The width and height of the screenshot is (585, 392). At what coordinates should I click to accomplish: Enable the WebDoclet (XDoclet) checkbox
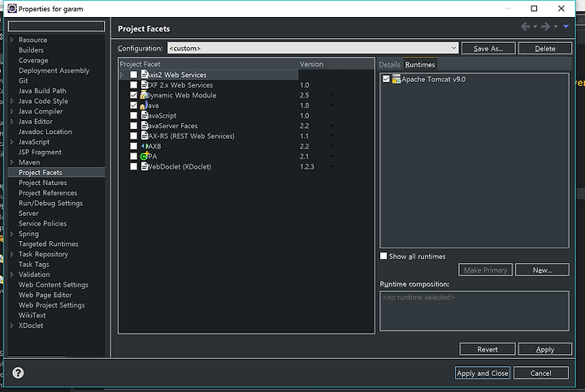pyautogui.click(x=133, y=166)
